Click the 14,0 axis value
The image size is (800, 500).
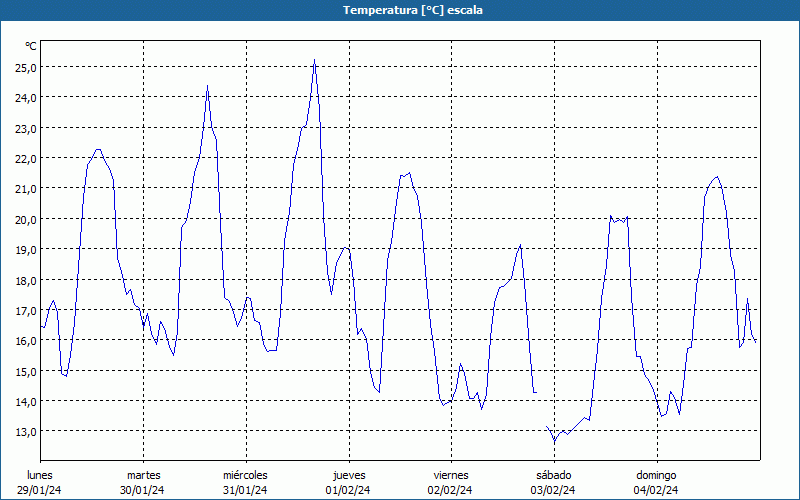(x=26, y=401)
